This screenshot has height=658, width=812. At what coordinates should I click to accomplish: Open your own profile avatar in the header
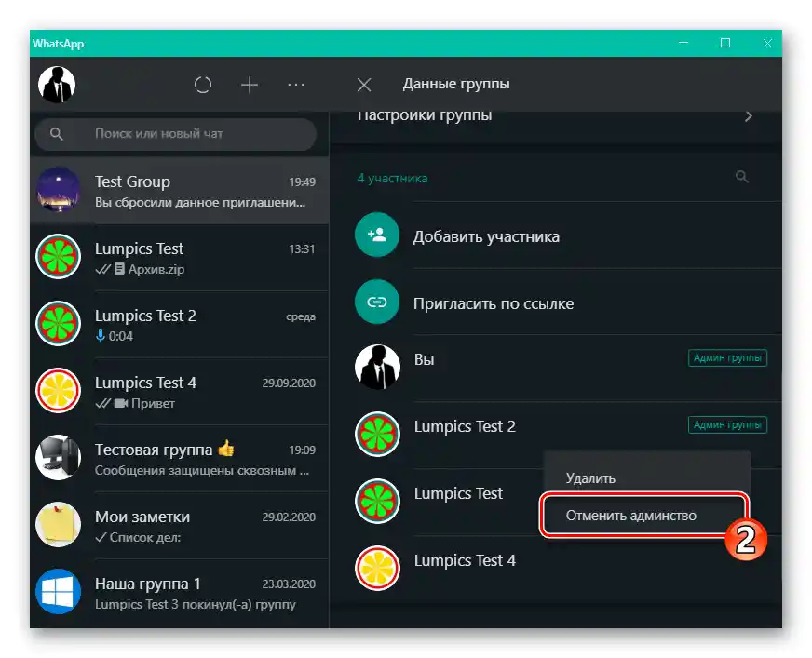tap(57, 85)
